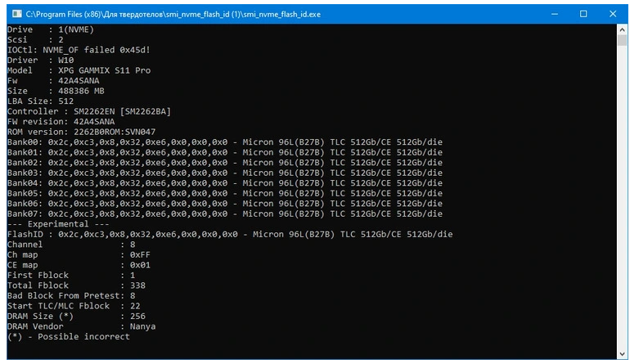Click 'FW revision: 42A4SANA' line

[x=61, y=122]
